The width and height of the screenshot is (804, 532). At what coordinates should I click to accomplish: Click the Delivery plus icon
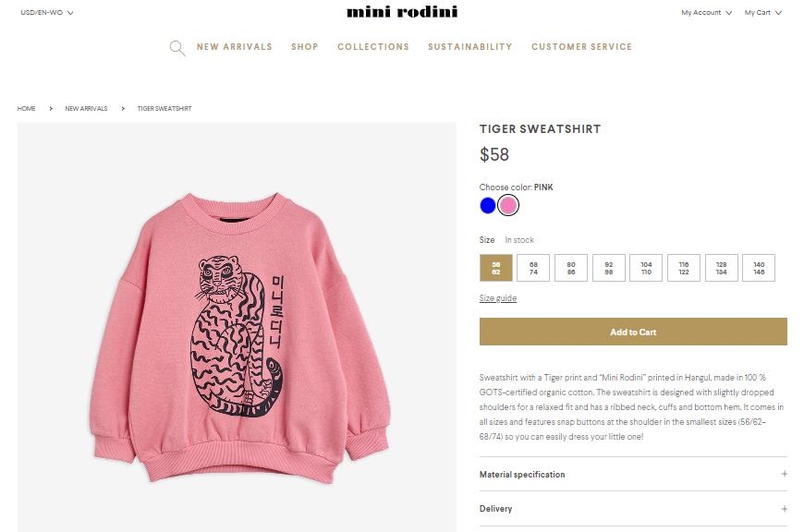[x=784, y=509]
